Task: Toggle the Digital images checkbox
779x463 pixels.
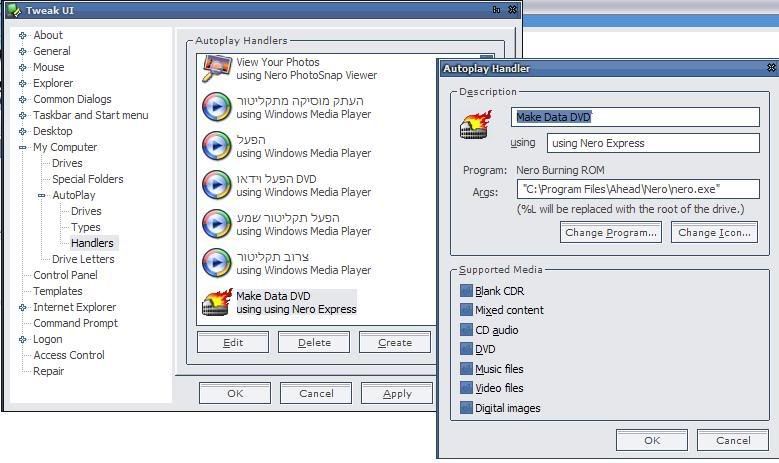Action: [466, 408]
